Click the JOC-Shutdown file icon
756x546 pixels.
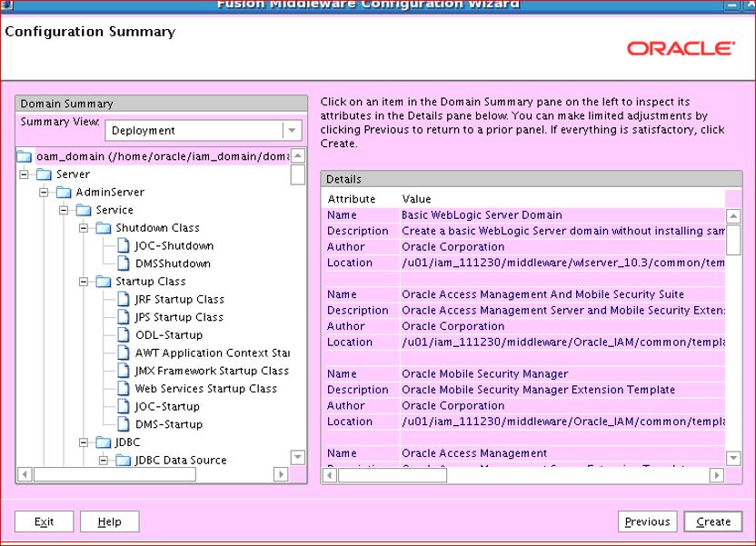[124, 245]
